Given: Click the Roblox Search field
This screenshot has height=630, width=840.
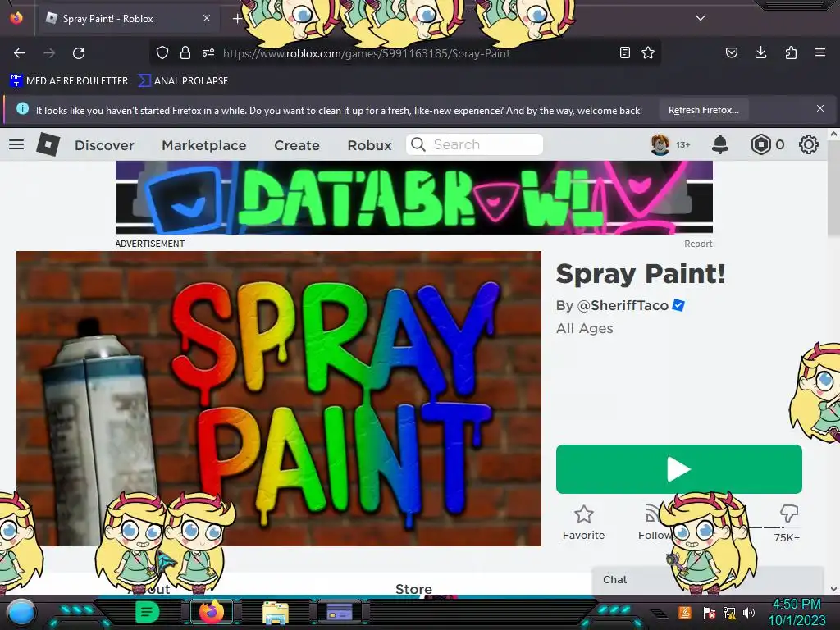Looking at the screenshot, I should [475, 144].
